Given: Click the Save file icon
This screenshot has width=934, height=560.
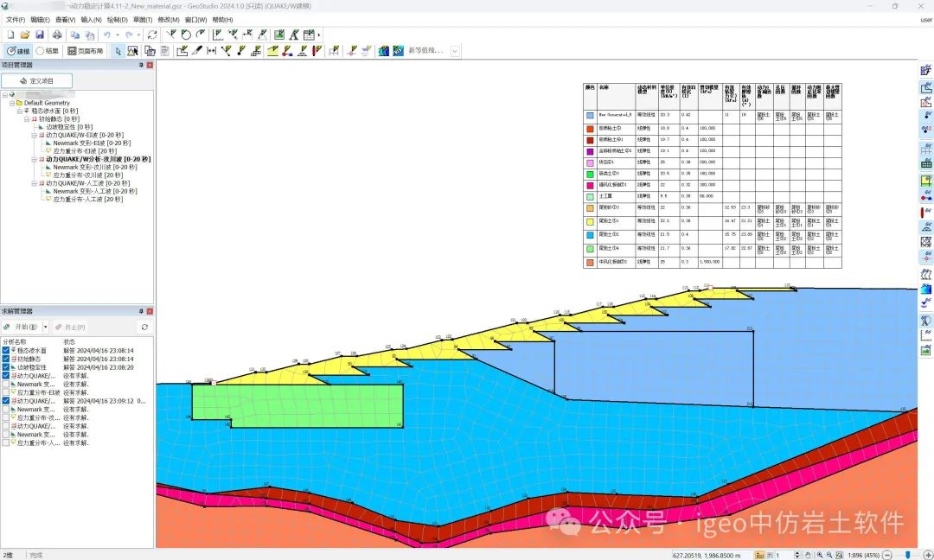Looking at the screenshot, I should pyautogui.click(x=40, y=35).
